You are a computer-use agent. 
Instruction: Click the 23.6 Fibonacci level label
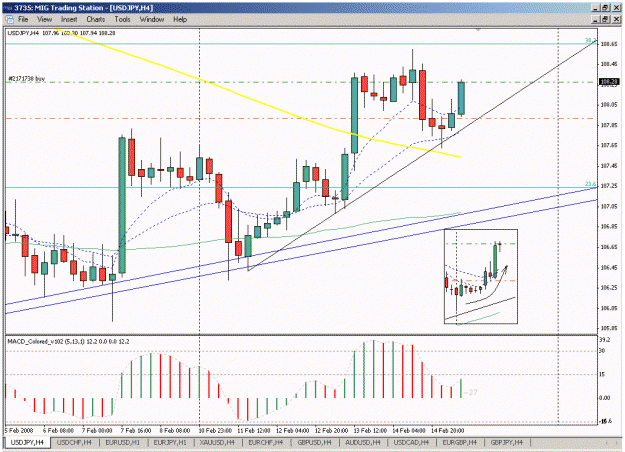point(590,184)
